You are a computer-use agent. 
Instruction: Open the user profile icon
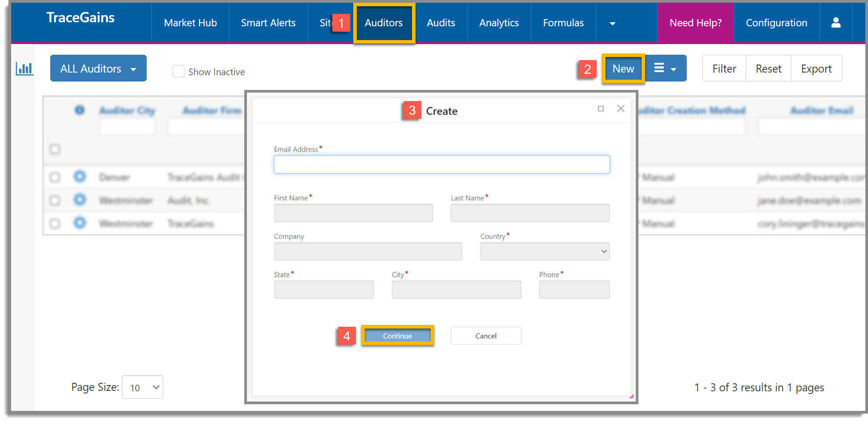[836, 23]
